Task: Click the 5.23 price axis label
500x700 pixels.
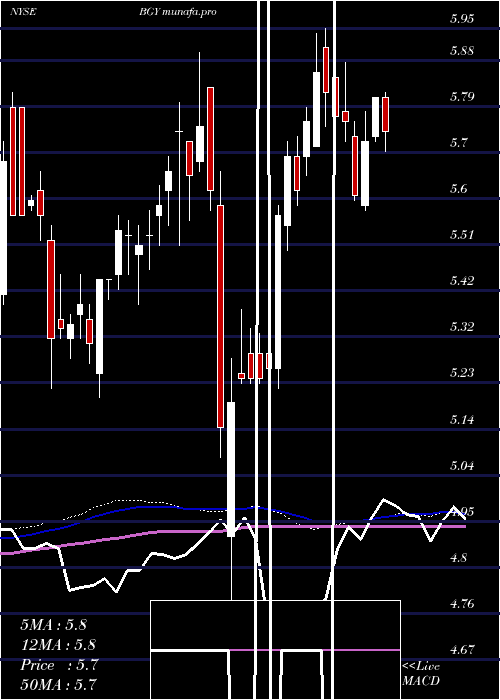Action: [462, 373]
